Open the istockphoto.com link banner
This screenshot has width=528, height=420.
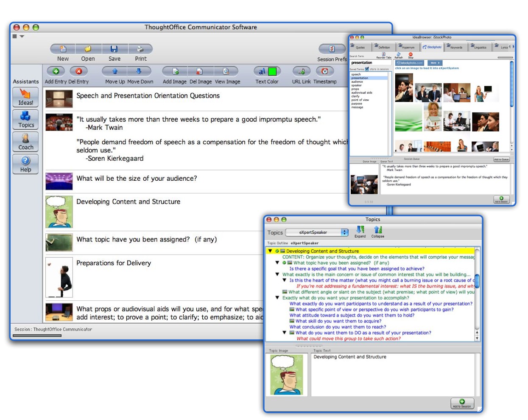(410, 63)
